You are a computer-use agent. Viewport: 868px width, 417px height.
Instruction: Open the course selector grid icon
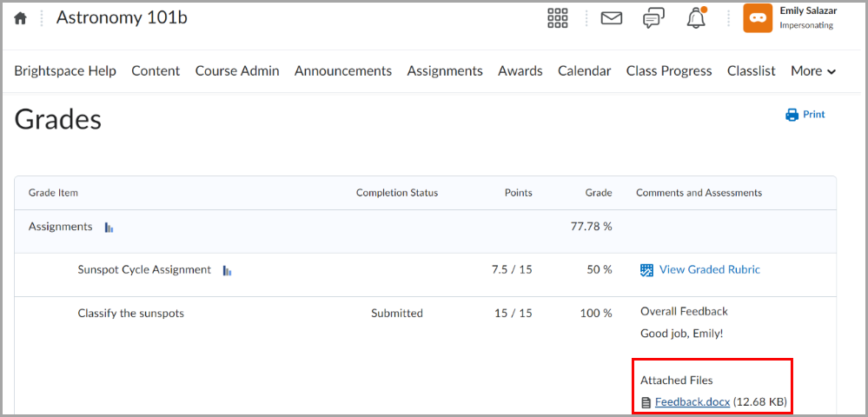557,18
